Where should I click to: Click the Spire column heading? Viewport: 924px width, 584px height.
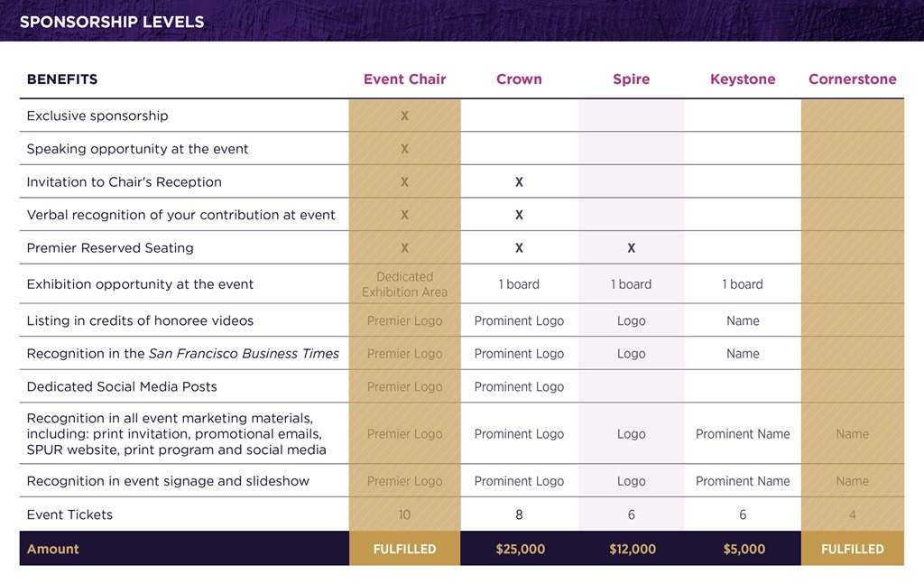631,79
